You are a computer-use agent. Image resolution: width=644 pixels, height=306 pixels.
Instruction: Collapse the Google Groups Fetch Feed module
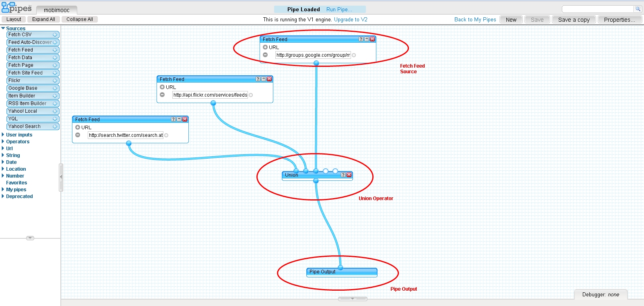[x=367, y=39]
